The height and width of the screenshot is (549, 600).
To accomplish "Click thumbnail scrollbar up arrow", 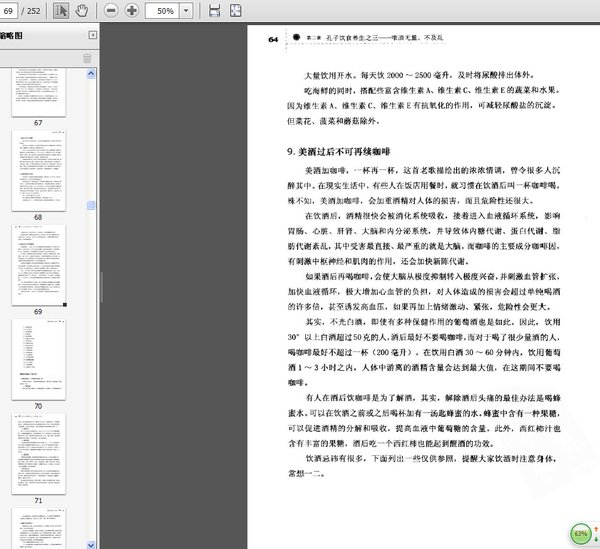I will pyautogui.click(x=91, y=73).
